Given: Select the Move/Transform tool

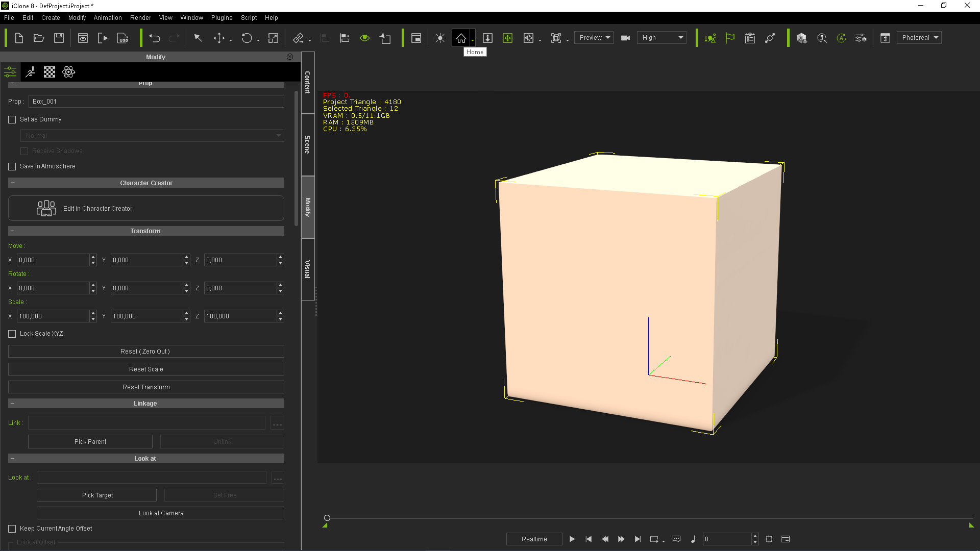Looking at the screenshot, I should [x=219, y=37].
